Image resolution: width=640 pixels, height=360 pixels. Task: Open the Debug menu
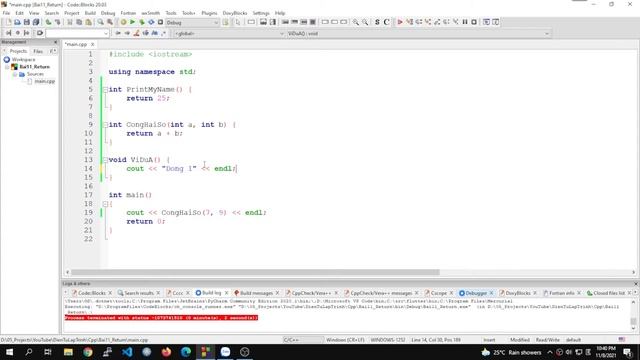108,13
